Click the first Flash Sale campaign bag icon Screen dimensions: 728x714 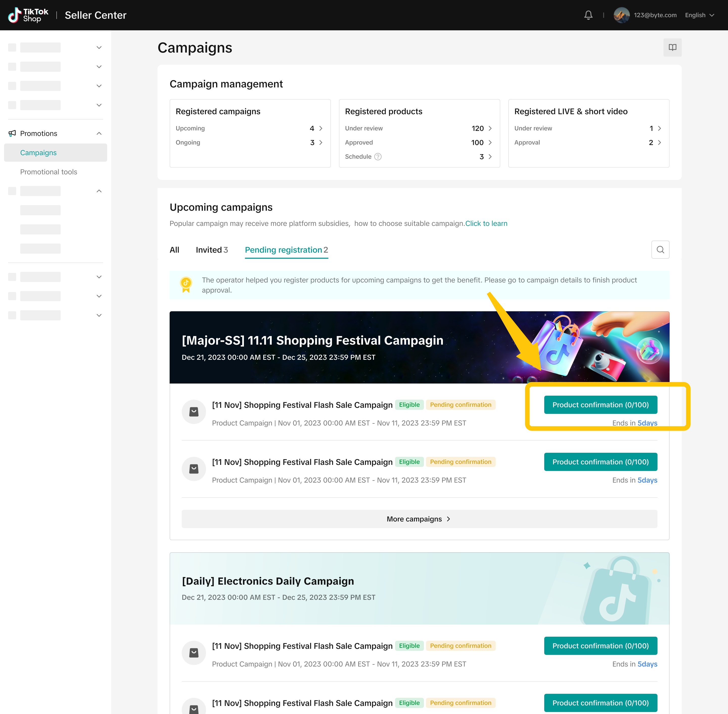click(194, 412)
